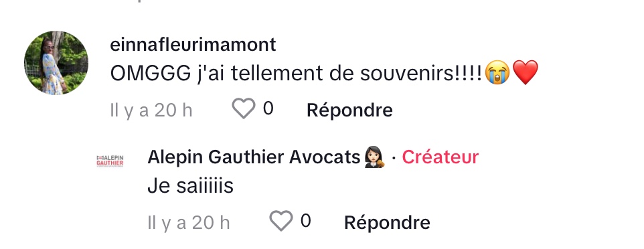Select the "Je saiiiiis" reply text
644x249 pixels.
point(191,185)
